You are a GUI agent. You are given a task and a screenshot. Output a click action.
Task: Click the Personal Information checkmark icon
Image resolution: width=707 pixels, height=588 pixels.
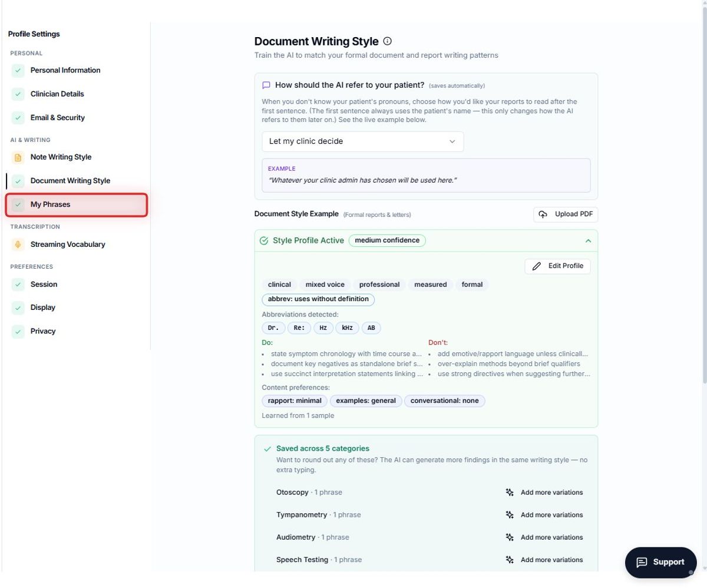[18, 70]
